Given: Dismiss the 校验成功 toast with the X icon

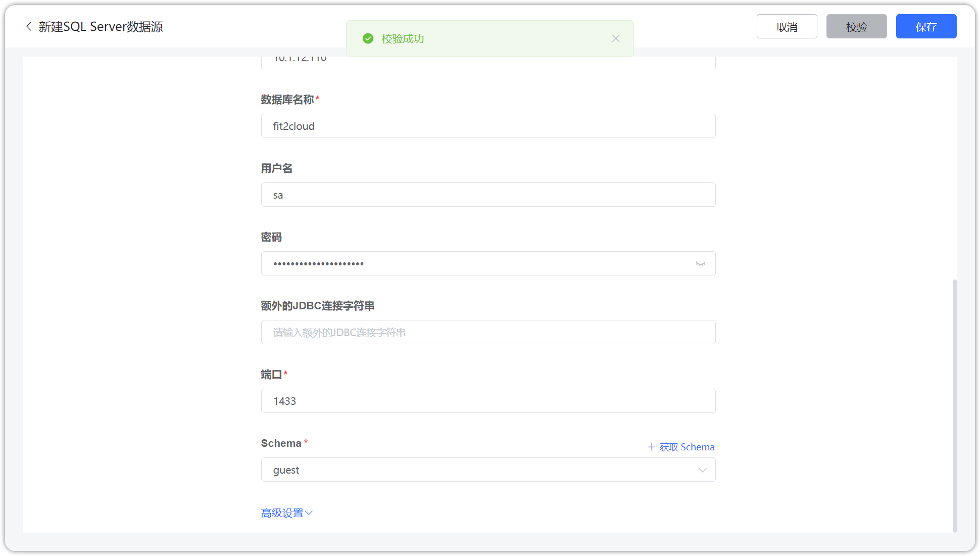Looking at the screenshot, I should (616, 38).
